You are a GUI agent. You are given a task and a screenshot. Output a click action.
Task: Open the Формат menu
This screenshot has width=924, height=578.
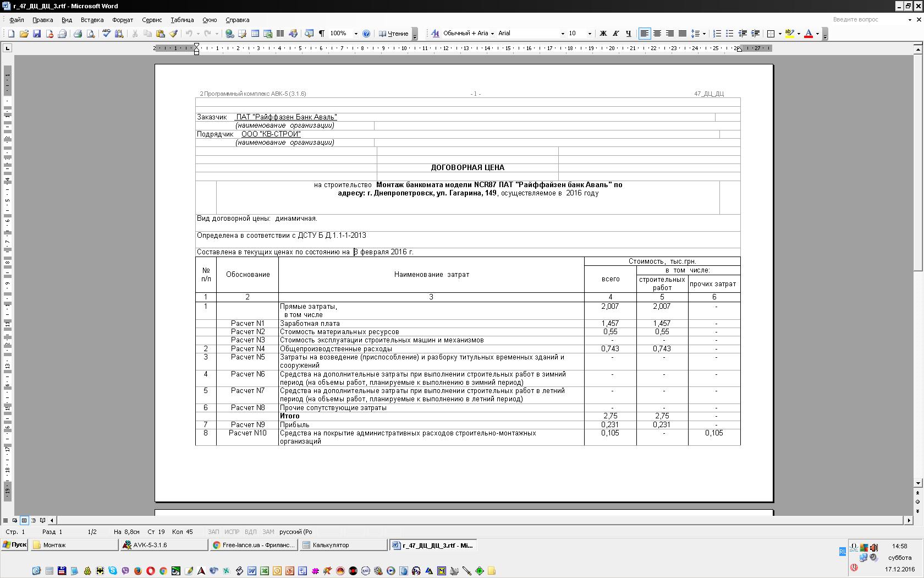123,20
